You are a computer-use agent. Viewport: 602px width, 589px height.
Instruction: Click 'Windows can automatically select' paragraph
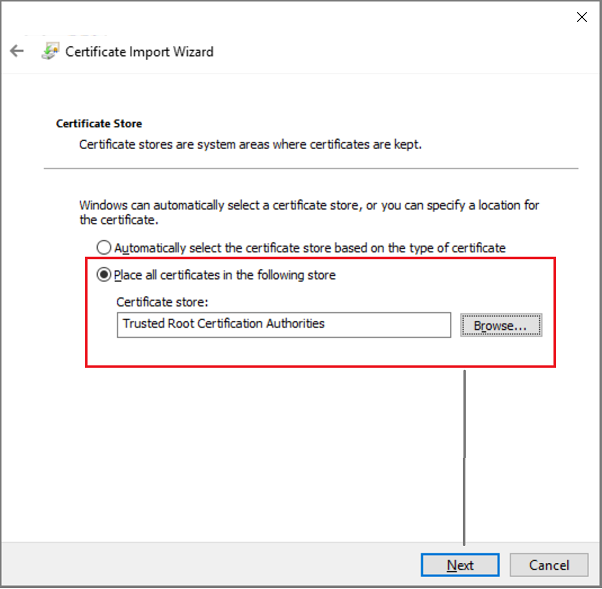[309, 212]
